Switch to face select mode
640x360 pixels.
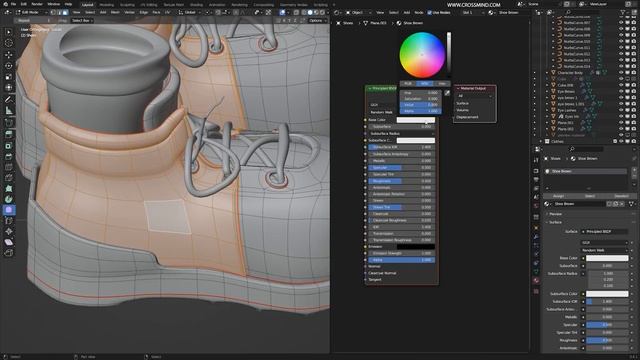click(x=65, y=12)
